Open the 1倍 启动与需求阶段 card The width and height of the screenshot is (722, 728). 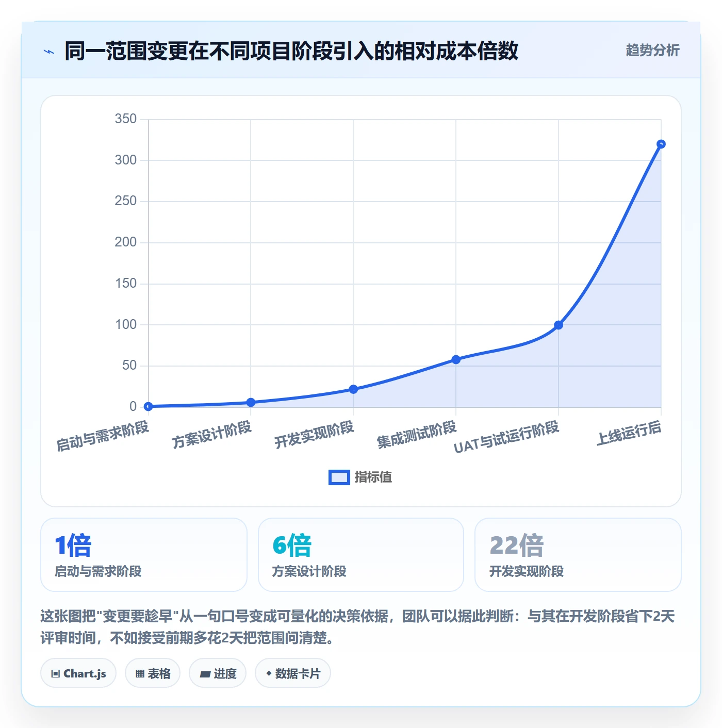(144, 555)
